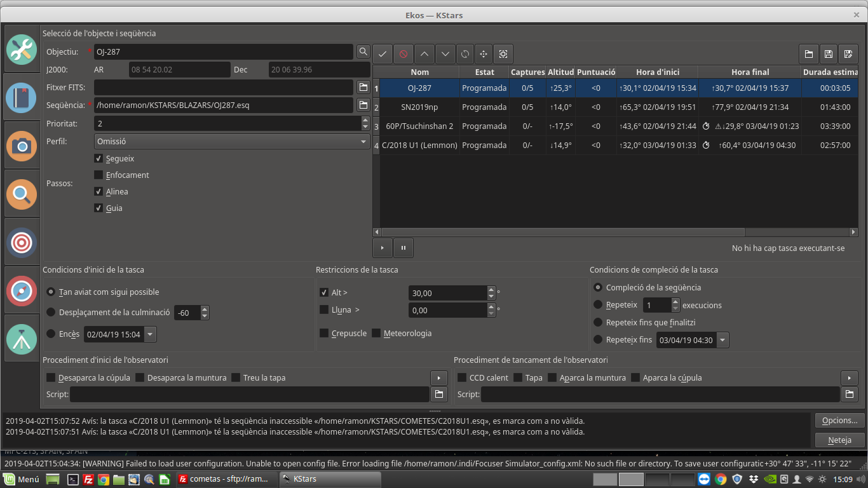
Task: Click the add job checkmark button
Action: pyautogui.click(x=383, y=54)
